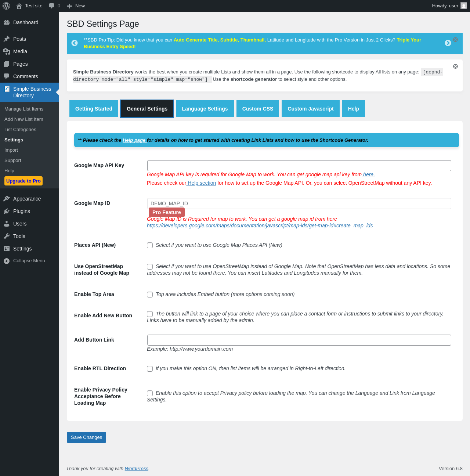Show the previous Pro tip with left arrow
Image resolution: width=470 pixels, height=476 pixels.
75,43
